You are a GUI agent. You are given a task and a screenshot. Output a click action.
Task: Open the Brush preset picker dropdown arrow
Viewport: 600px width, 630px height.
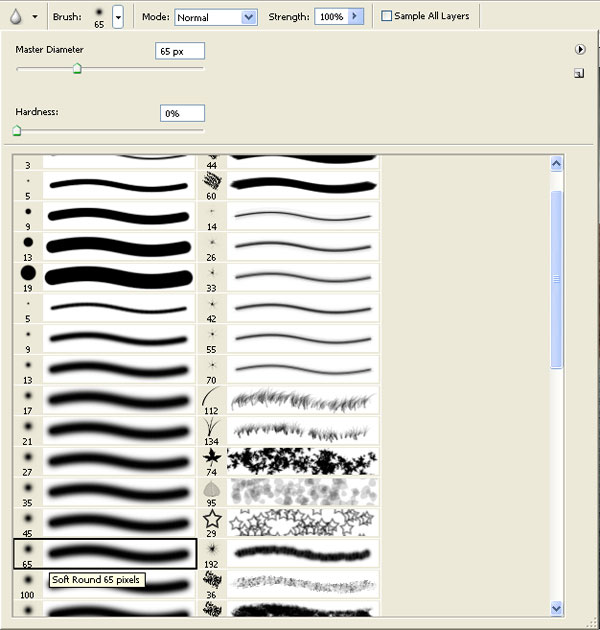click(118, 17)
